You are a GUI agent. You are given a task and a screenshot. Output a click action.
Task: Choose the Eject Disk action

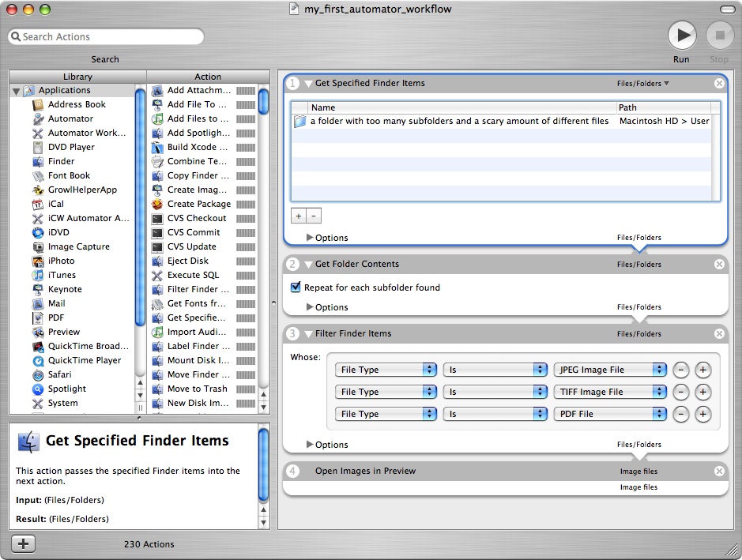coord(188,260)
